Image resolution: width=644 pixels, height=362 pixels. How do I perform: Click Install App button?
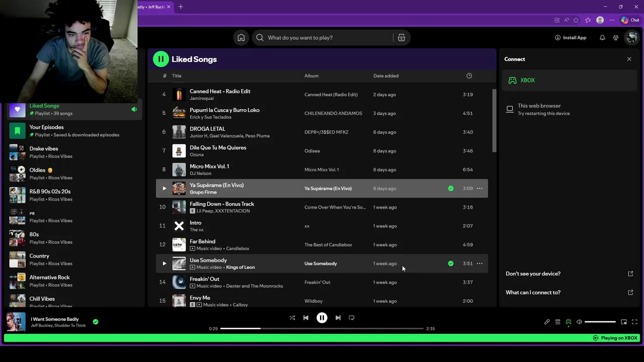571,38
